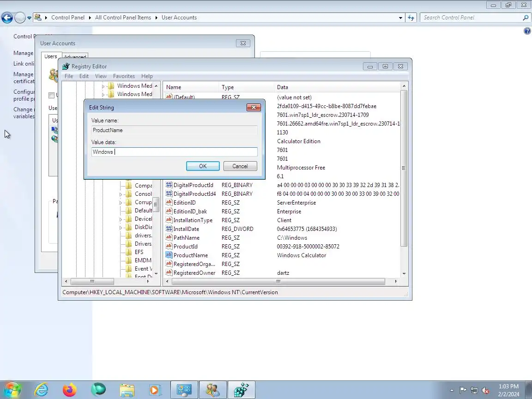Select the ProductId value icon

click(x=169, y=246)
